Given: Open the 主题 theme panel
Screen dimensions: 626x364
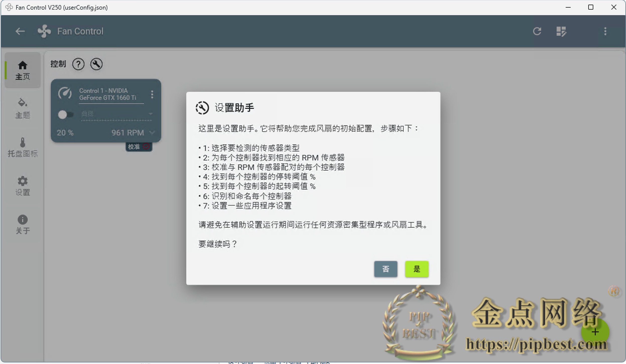Looking at the screenshot, I should [22, 108].
